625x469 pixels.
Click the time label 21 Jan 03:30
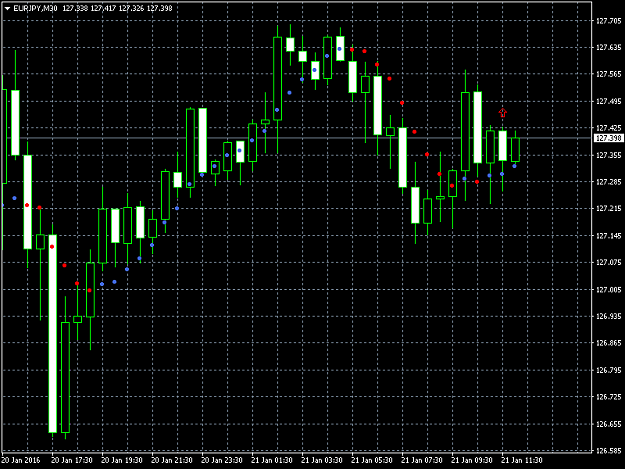[322, 460]
